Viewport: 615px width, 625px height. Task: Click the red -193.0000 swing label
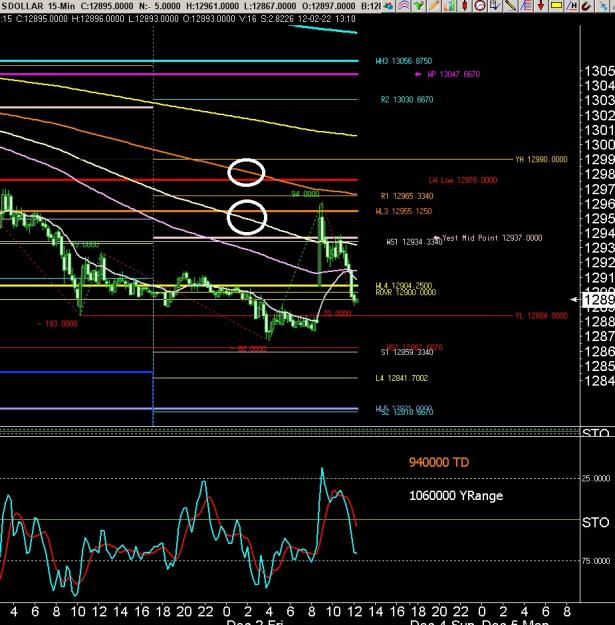[x=57, y=324]
